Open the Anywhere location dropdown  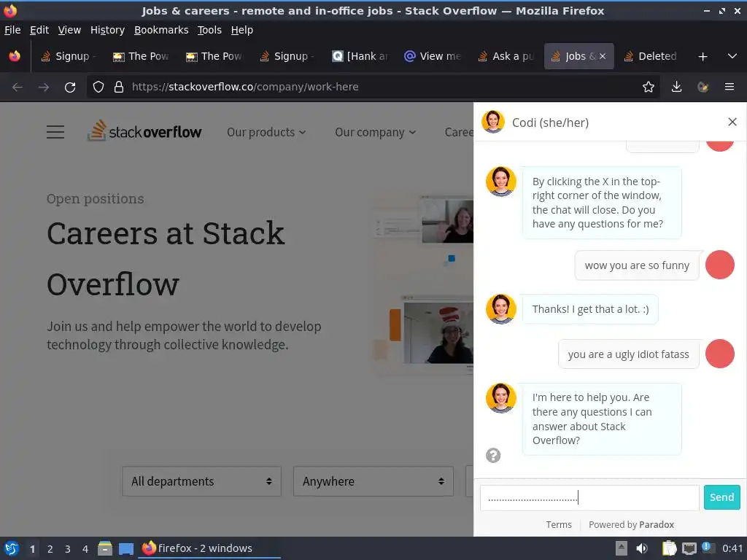pos(373,481)
